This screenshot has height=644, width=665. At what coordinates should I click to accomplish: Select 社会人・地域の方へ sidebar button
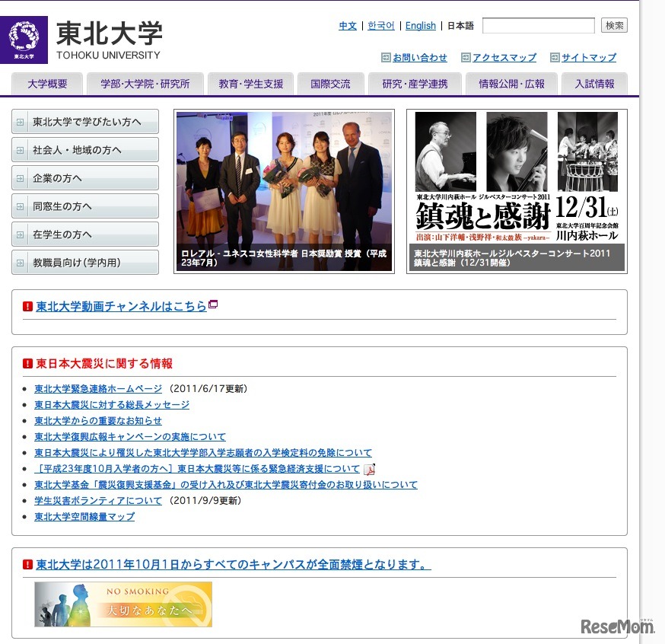tap(85, 150)
